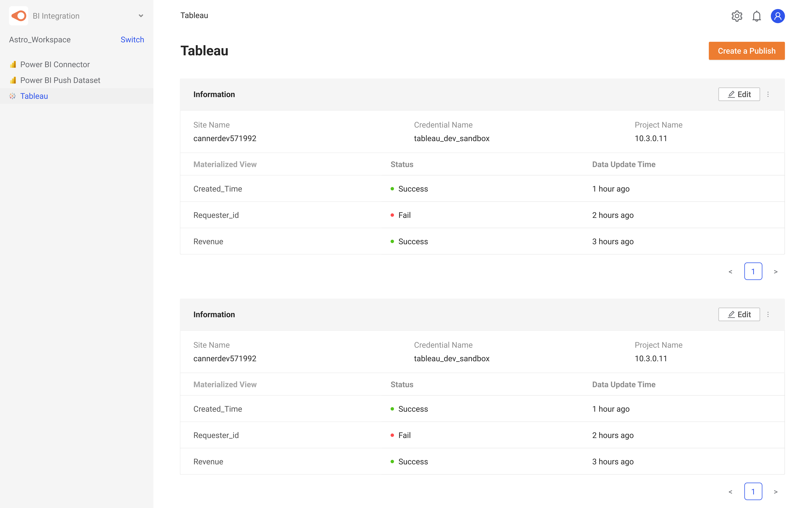Click site name cannerdev571992 in first card
This screenshot has width=812, height=508.
tap(225, 138)
